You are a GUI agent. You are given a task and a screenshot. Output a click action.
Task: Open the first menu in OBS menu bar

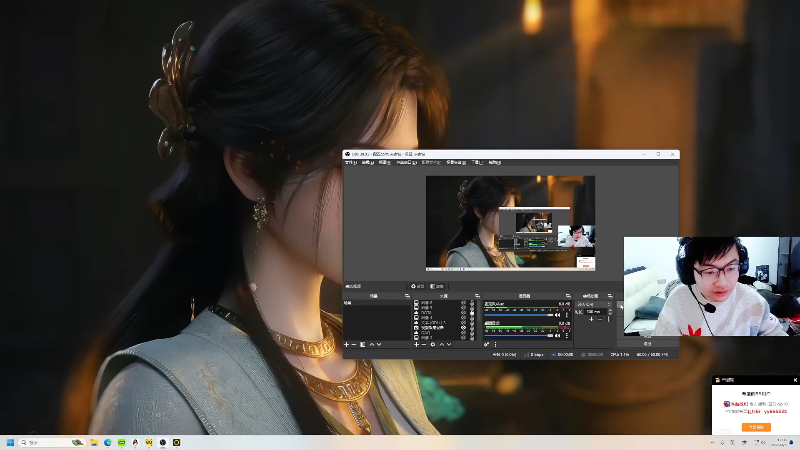point(352,162)
